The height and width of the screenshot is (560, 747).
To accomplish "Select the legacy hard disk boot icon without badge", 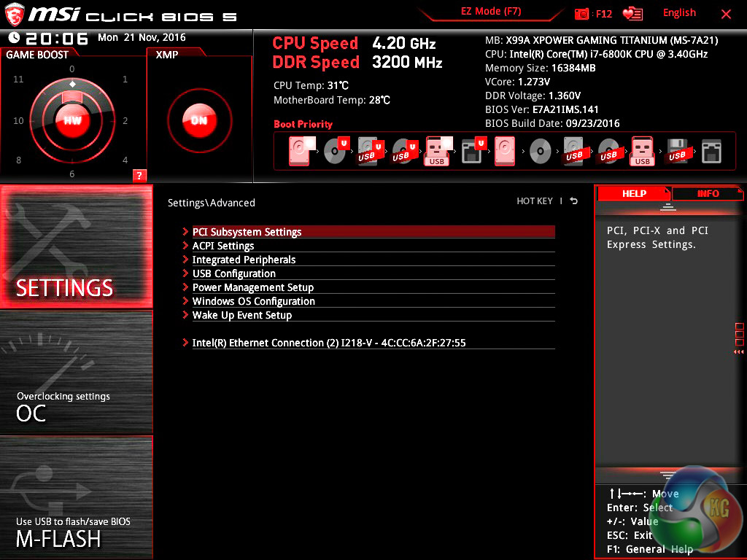I will tap(505, 151).
